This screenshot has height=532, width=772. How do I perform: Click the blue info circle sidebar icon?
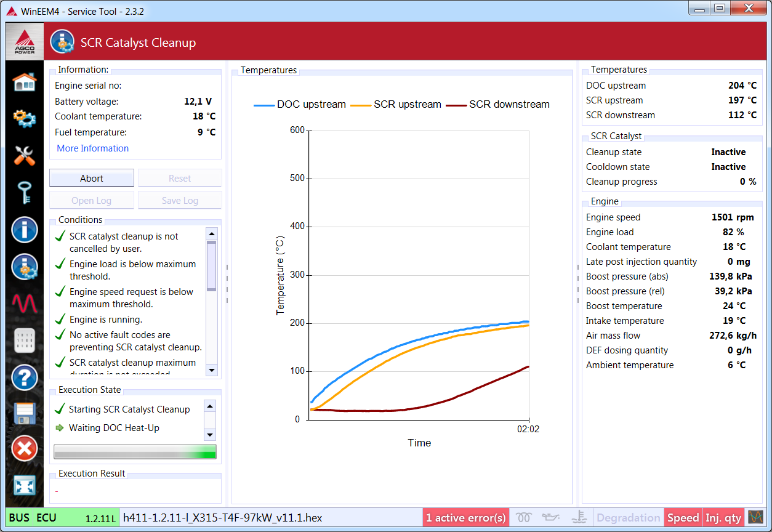click(x=25, y=230)
